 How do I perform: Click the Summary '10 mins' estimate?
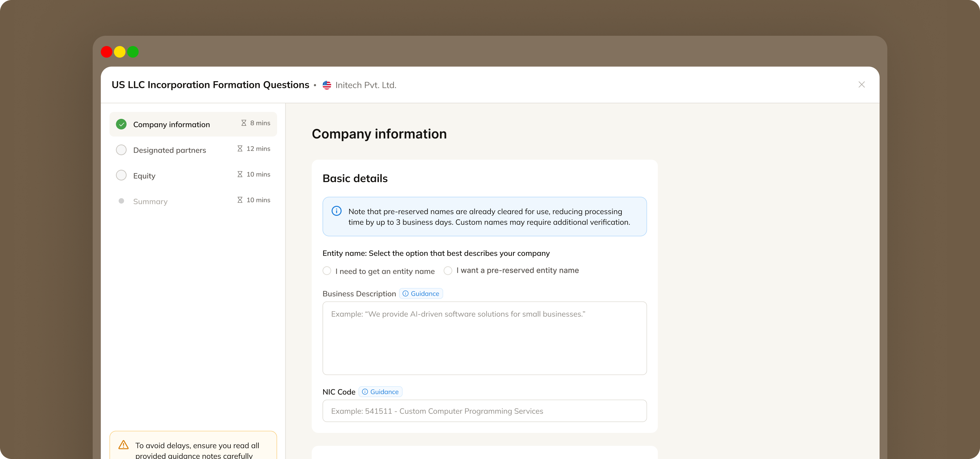point(258,200)
